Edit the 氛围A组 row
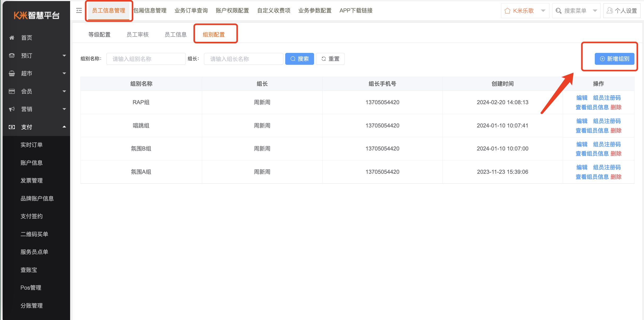Screen dimensions: 644x320 (x=582, y=167)
